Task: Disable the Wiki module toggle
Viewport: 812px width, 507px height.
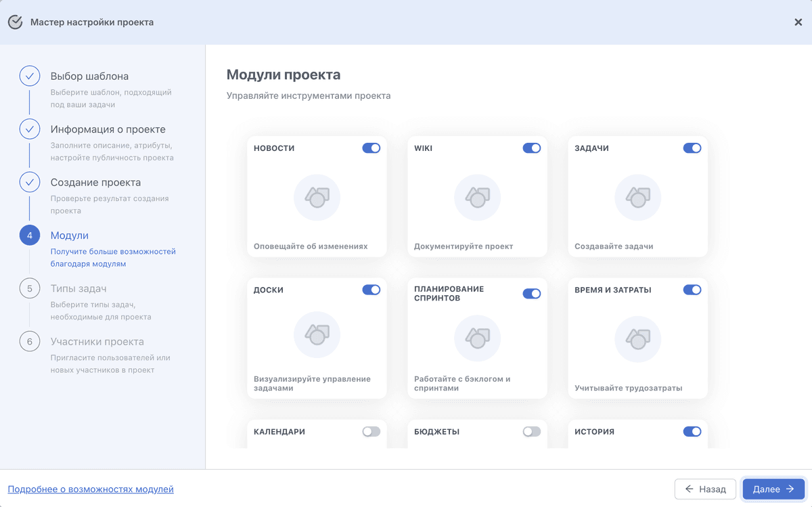Action: 532,148
